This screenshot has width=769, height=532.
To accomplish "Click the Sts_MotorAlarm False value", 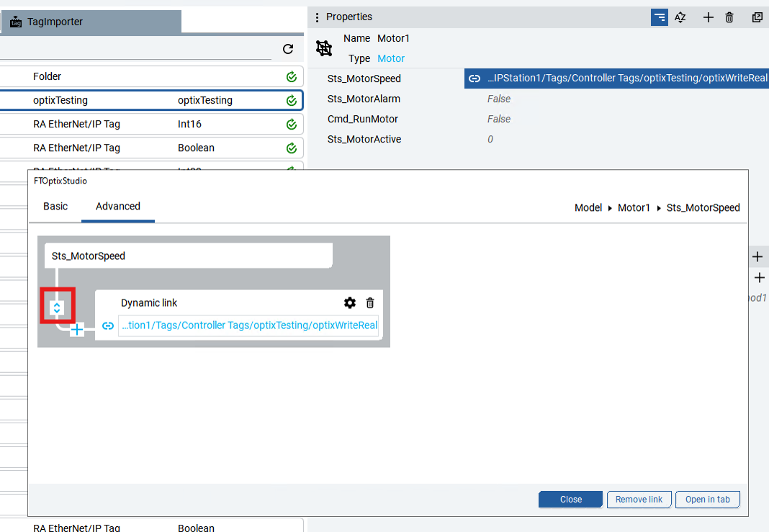I will coord(499,99).
